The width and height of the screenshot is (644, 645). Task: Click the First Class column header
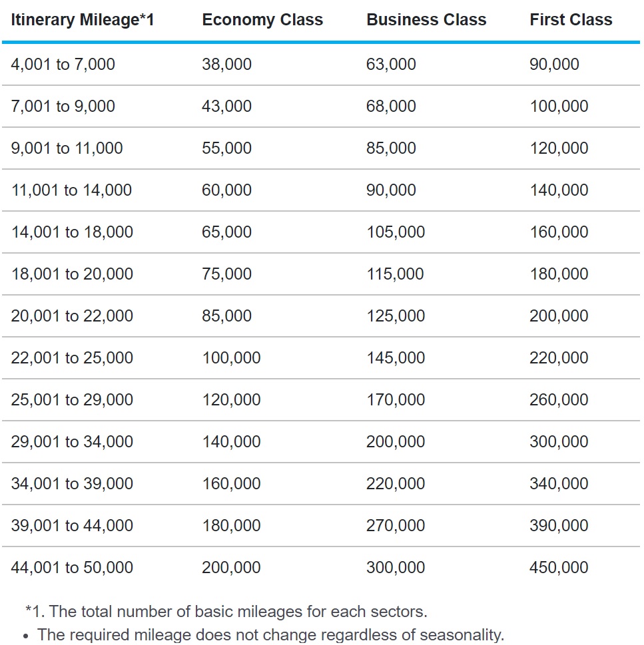point(571,20)
